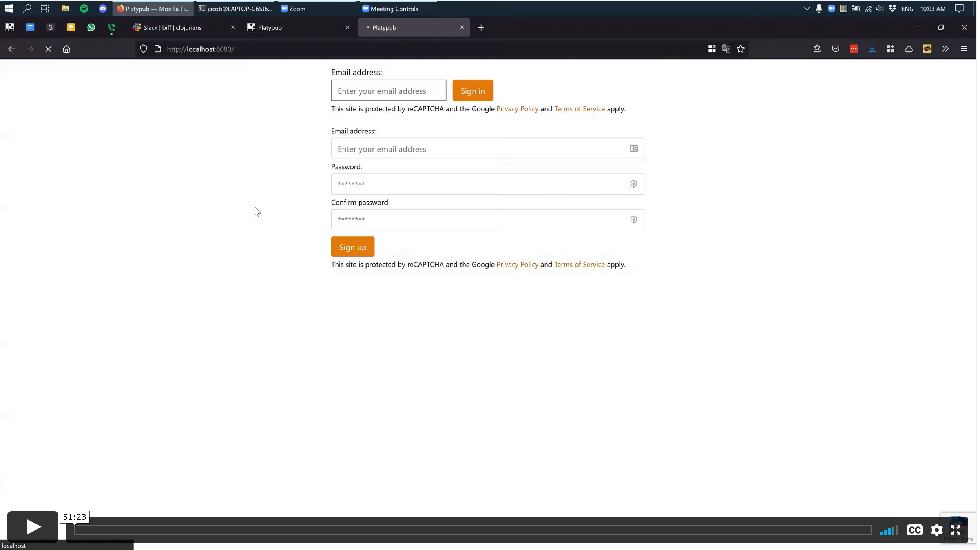Open the shield tracking protection icon
980x550 pixels.
pos(144,48)
